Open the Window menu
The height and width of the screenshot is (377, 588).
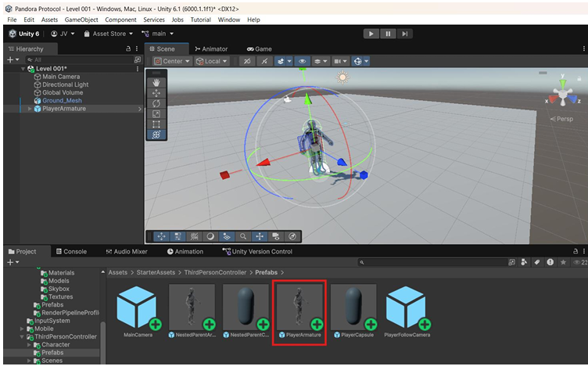(229, 20)
